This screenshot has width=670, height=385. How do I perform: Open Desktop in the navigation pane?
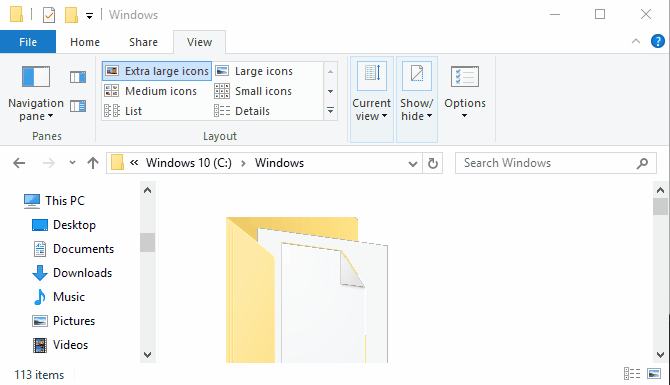point(64,225)
